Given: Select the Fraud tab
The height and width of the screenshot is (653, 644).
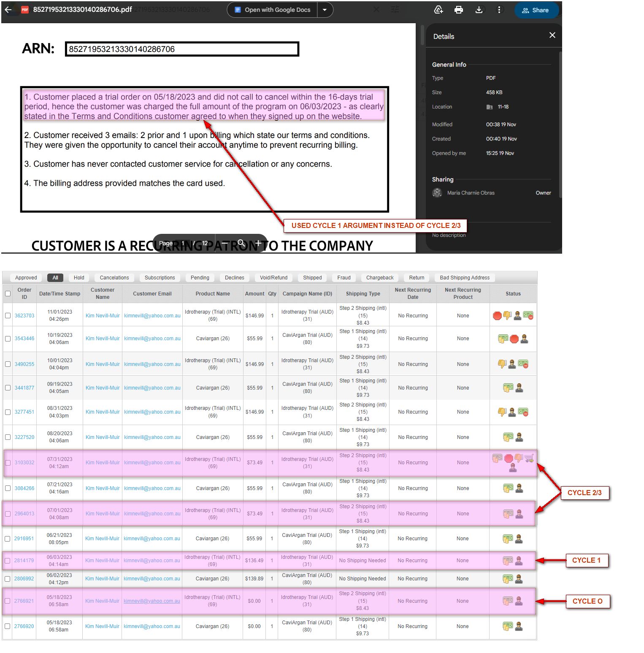Looking at the screenshot, I should [x=344, y=277].
